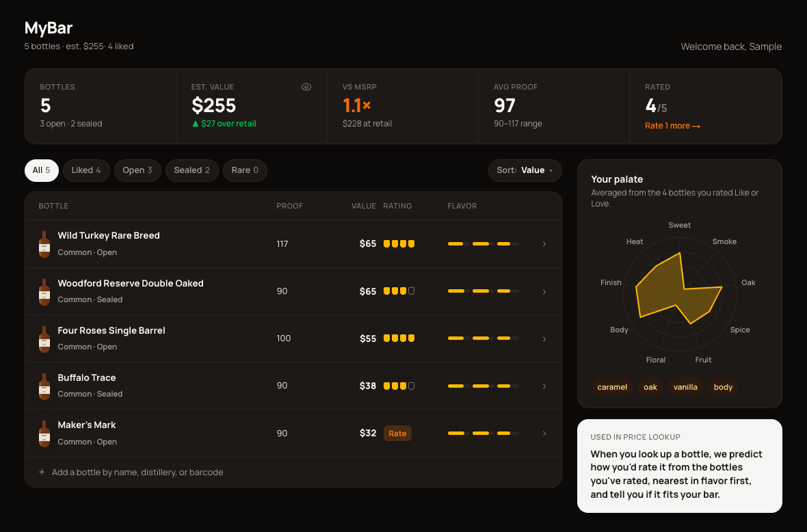Image resolution: width=807 pixels, height=532 pixels.
Task: Select the Sealed 2 filter tab
Action: tap(192, 170)
